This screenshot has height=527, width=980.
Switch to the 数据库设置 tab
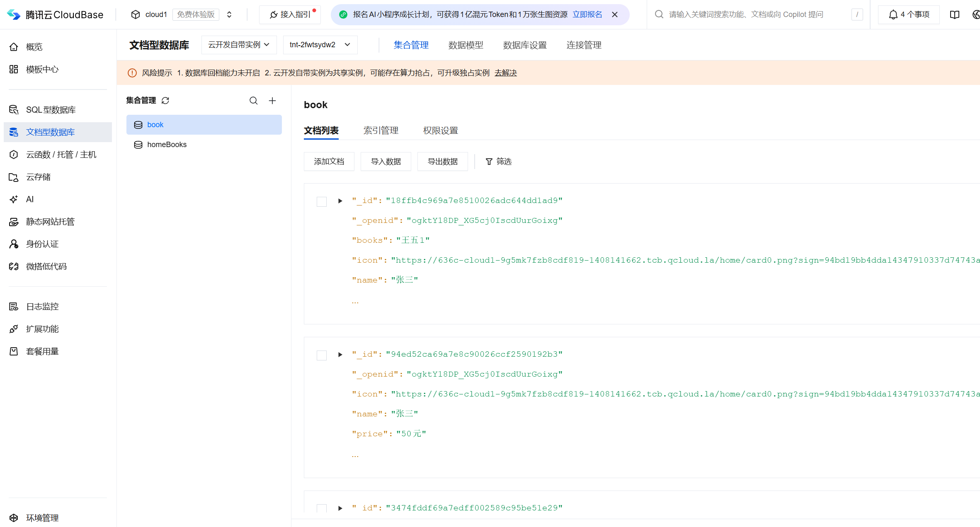click(x=525, y=45)
